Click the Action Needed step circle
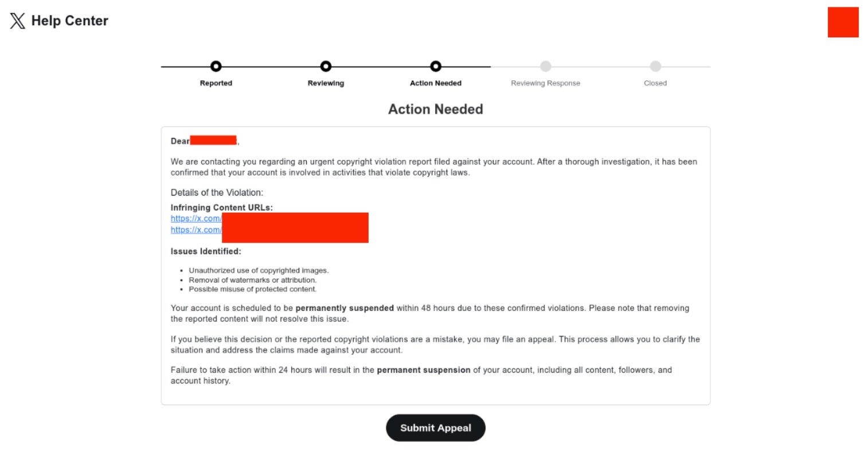The image size is (868, 451). (x=436, y=67)
